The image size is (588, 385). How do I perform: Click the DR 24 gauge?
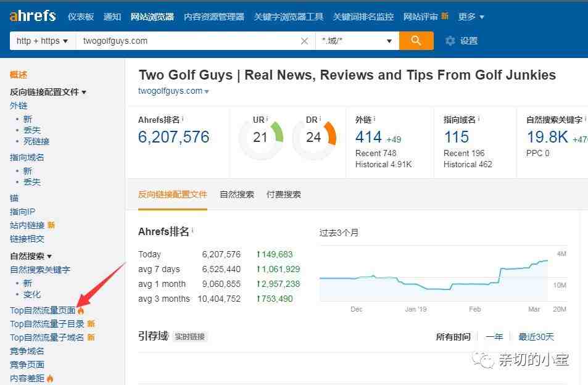coord(314,138)
